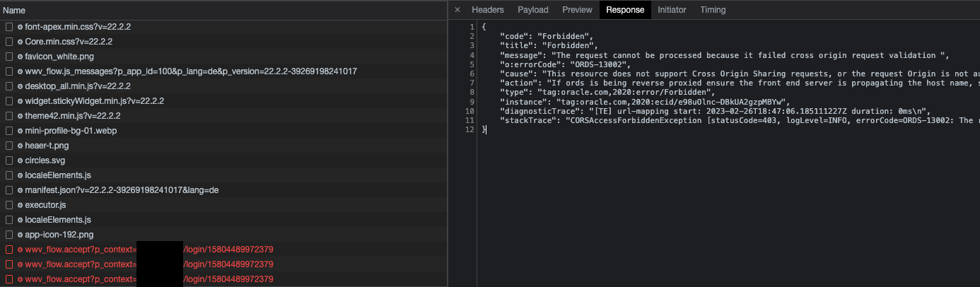Image resolution: width=980 pixels, height=287 pixels.
Task: Click the gear icon next to theme42.min.css
Action: click(20, 116)
